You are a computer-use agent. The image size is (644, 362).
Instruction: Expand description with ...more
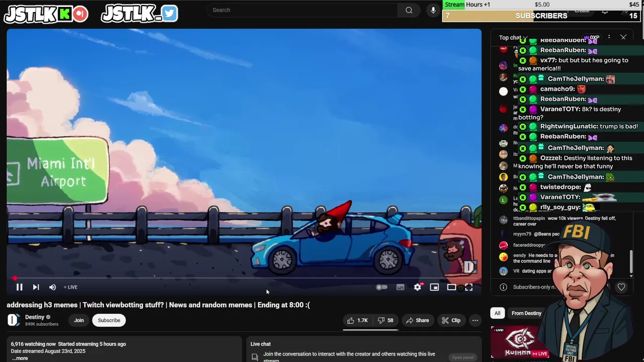(x=20, y=358)
